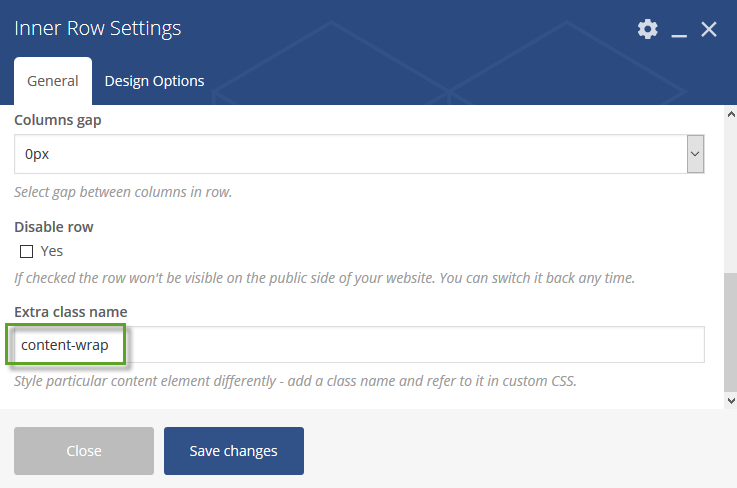Click the Disable row label
Viewport: 737px width, 488px height.
pos(54,227)
